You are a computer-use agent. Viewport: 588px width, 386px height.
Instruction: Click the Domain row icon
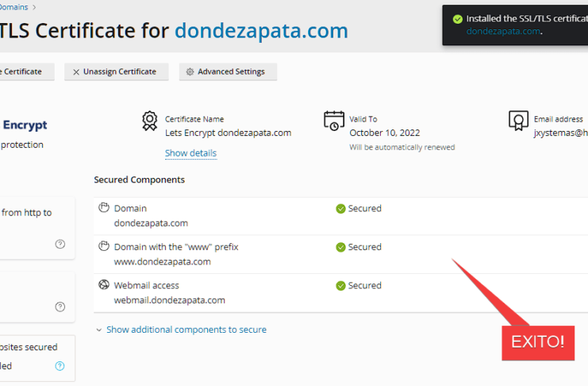click(x=103, y=208)
